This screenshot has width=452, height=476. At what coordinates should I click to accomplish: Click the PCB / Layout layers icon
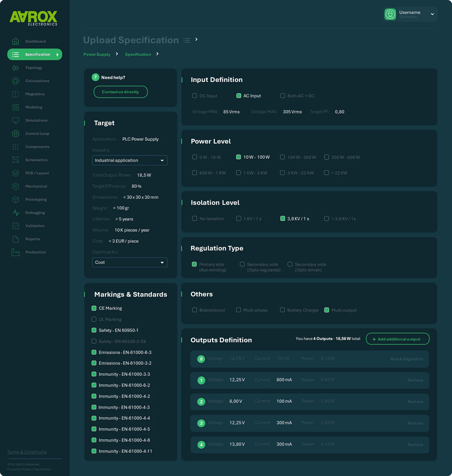15,173
